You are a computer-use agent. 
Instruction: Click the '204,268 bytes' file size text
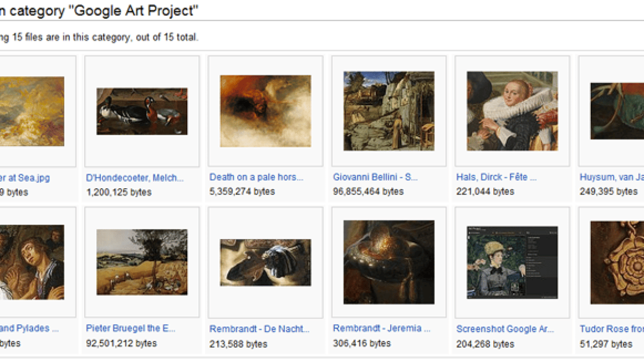tap(485, 343)
